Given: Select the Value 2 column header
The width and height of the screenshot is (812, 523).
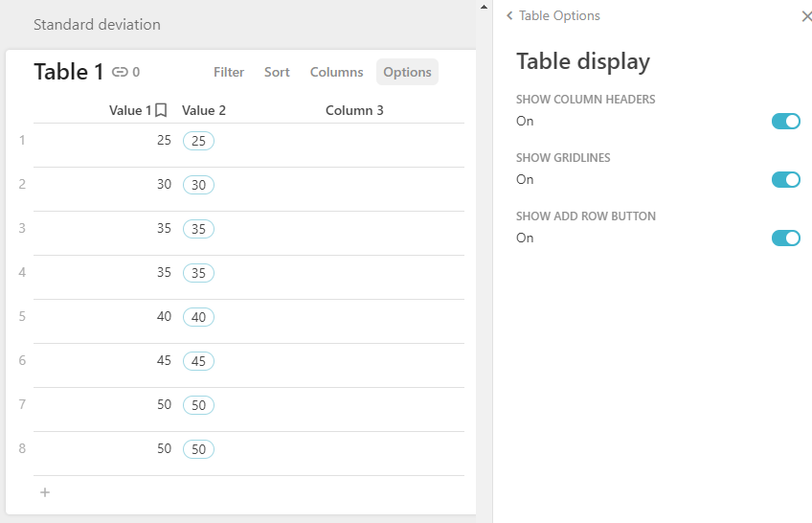Looking at the screenshot, I should pyautogui.click(x=204, y=110).
